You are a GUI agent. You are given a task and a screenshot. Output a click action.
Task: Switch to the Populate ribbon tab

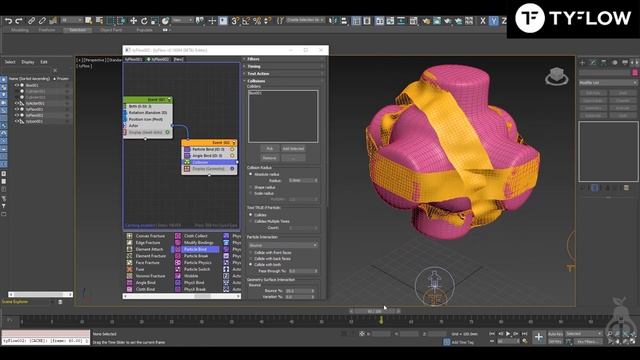click(144, 30)
